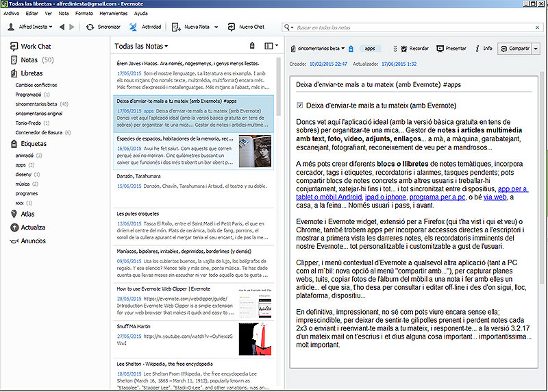
Task: Go back with the left arrow
Action: click(x=62, y=27)
